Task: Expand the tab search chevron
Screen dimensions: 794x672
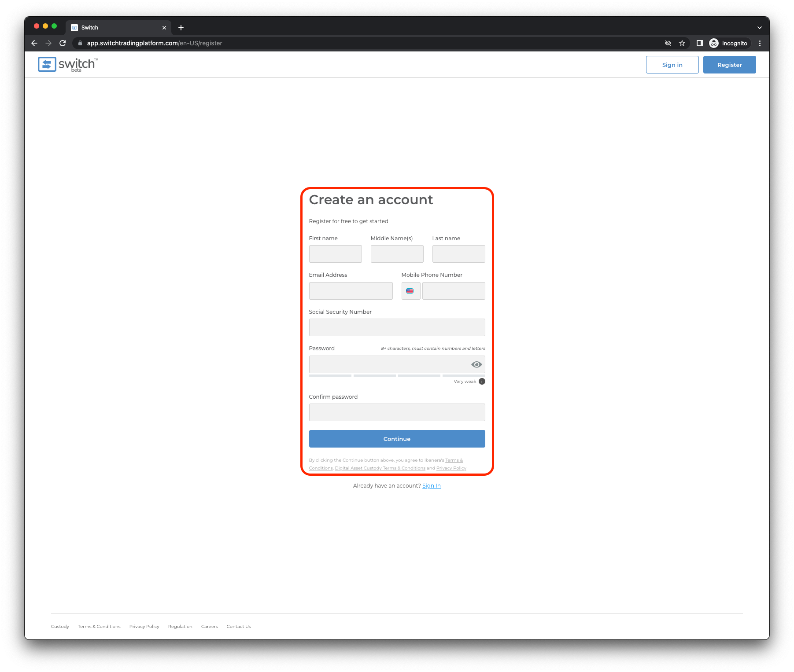Action: 760,28
